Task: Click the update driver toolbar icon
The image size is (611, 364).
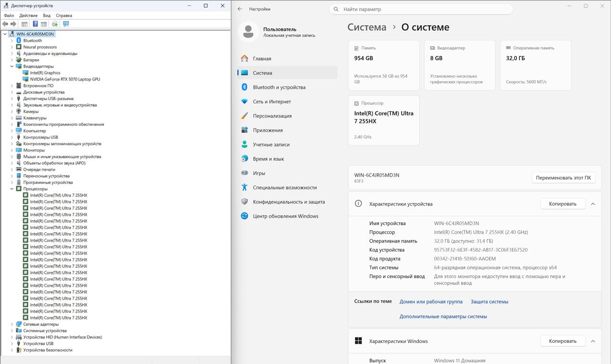Action: (55, 24)
